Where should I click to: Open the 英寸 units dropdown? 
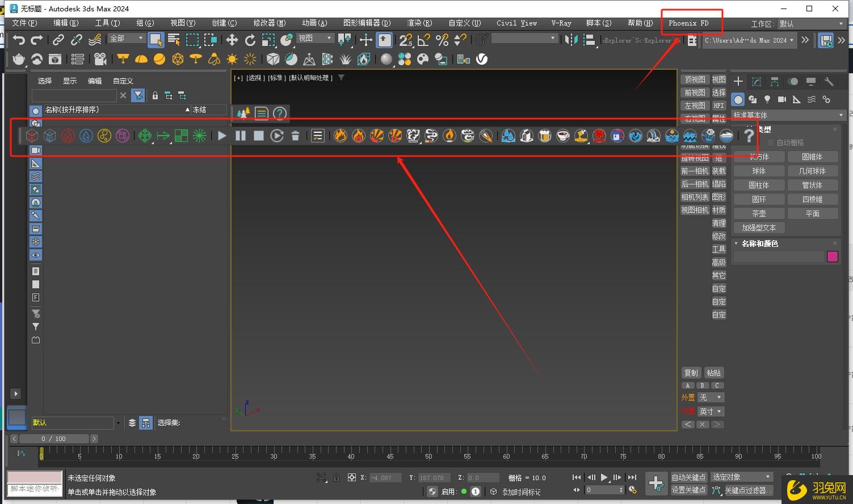click(x=711, y=411)
